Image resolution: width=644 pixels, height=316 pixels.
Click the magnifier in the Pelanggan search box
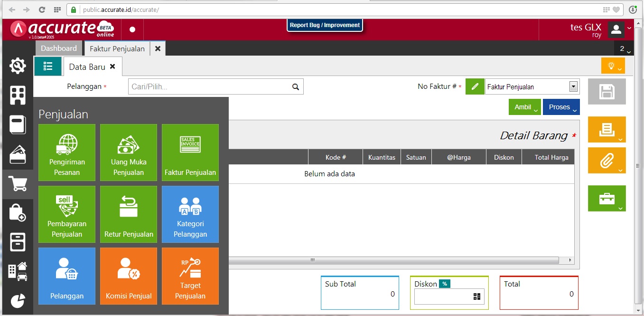point(295,86)
